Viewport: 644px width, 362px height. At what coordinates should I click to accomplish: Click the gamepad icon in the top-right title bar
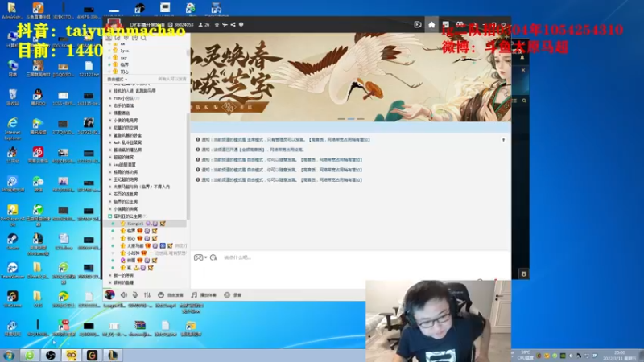pos(460,25)
